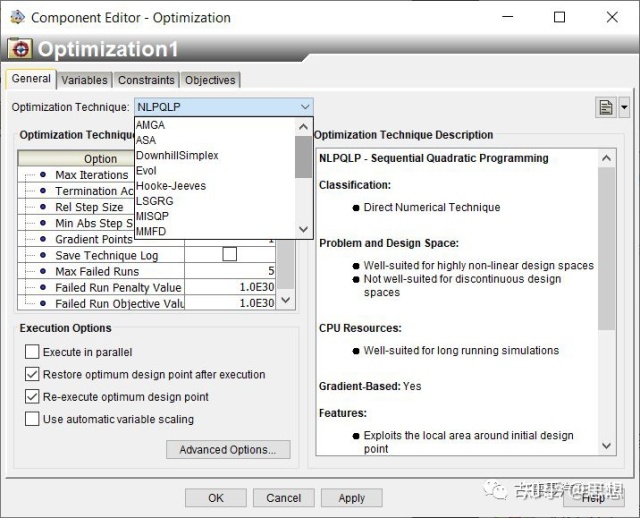Click the bullet icon beside Max Failed Runs
Screen dimensions: 640x518
43,271
